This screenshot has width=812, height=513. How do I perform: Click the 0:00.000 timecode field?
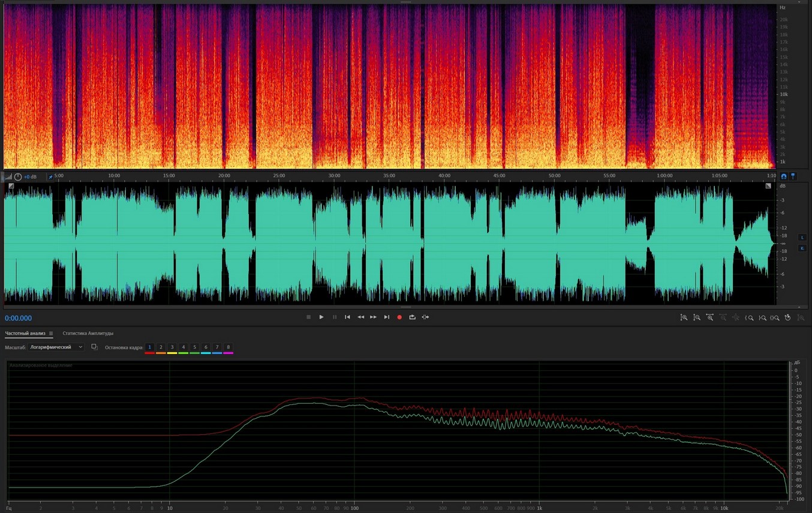19,319
